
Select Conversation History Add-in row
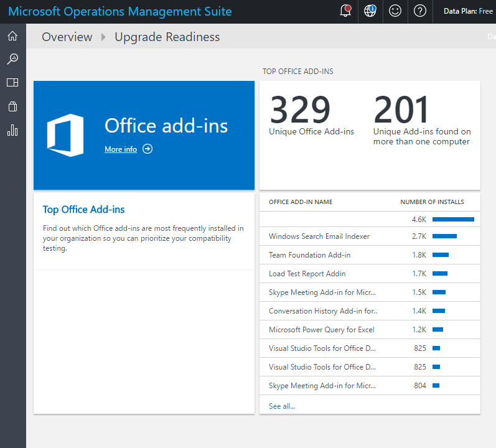(370, 310)
